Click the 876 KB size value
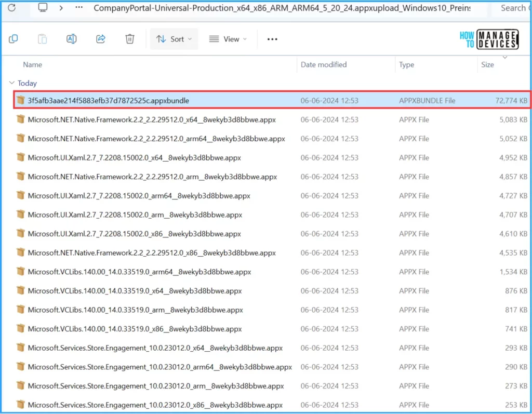The image size is (532, 414). click(516, 290)
